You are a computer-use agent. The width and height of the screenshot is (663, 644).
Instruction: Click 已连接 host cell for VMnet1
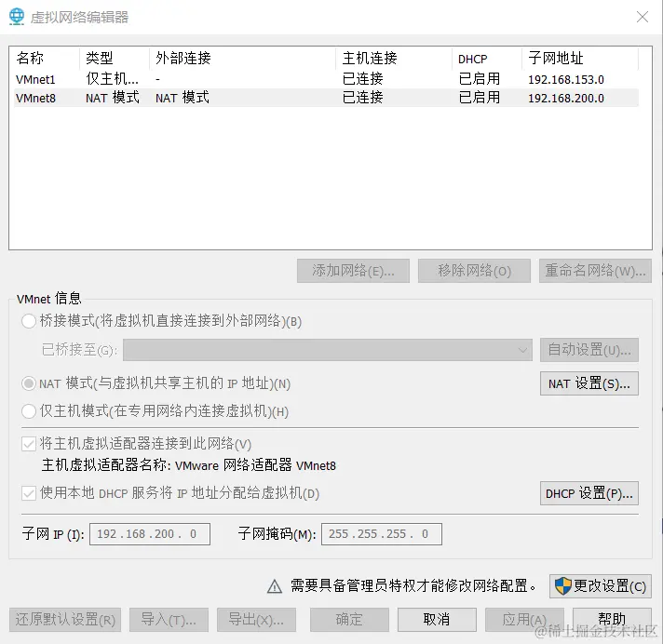click(363, 79)
